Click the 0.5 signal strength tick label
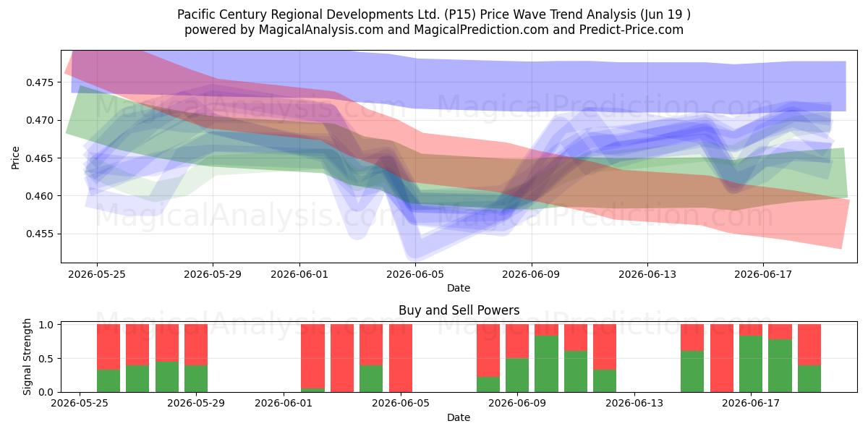Image resolution: width=868 pixels, height=434 pixels. 47,359
